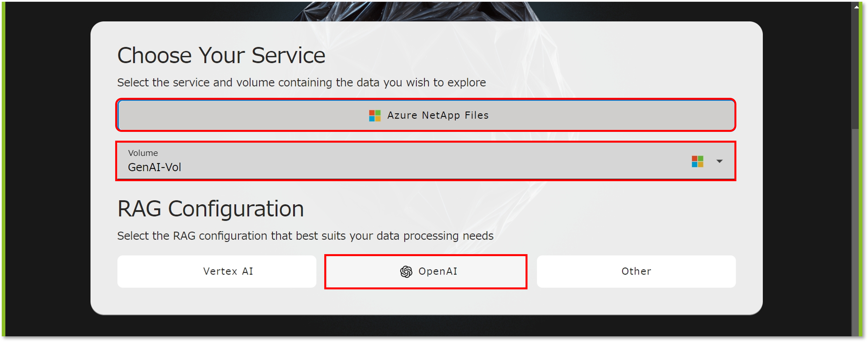Viewport: 868px width, 342px height.
Task: Click the green bar on the left edge
Action: 3,168
